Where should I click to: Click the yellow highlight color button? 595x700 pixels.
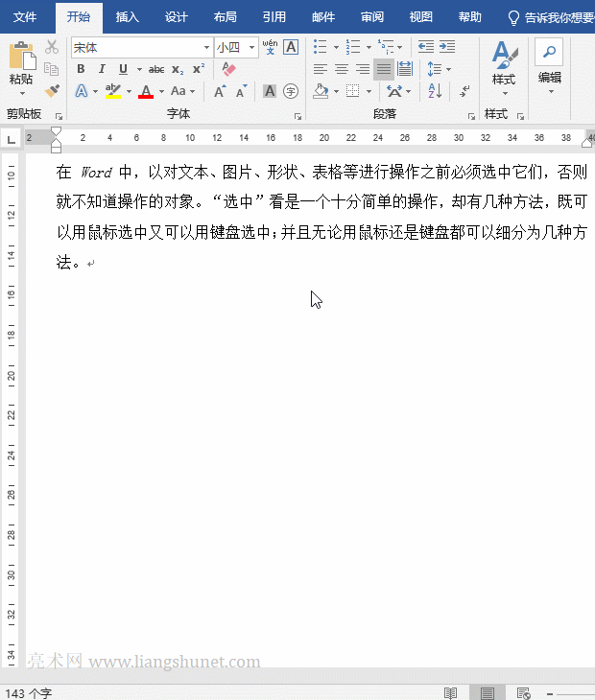click(113, 91)
